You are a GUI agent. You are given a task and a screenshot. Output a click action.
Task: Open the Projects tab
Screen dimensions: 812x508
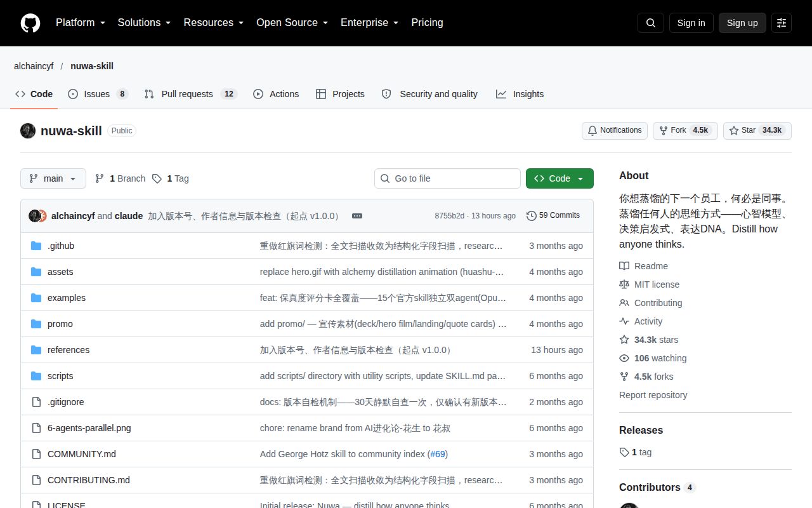(340, 94)
